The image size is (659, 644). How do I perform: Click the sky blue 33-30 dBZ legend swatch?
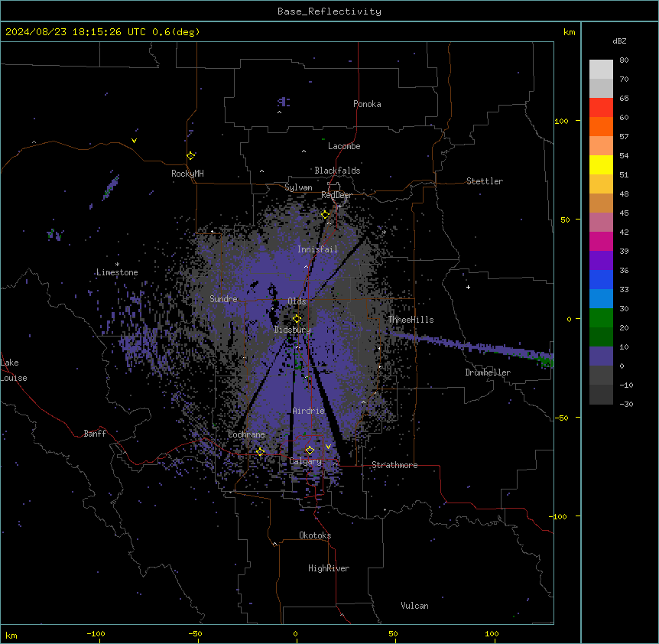point(601,299)
